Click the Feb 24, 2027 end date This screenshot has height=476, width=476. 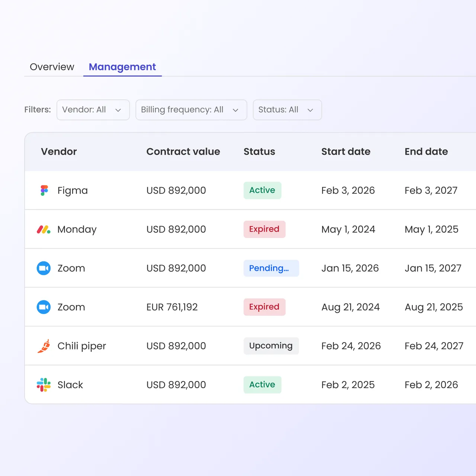(x=434, y=346)
